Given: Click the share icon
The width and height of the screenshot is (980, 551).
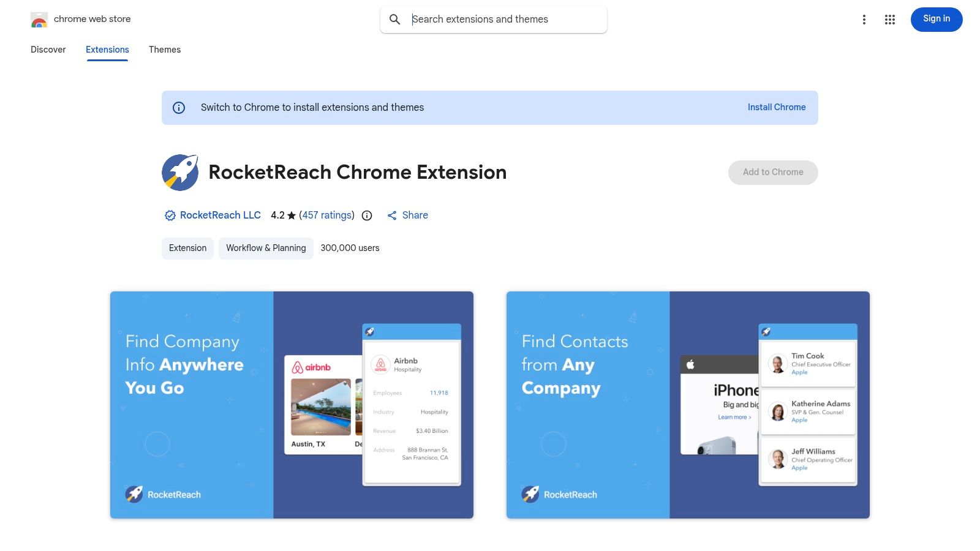Looking at the screenshot, I should click(x=392, y=216).
